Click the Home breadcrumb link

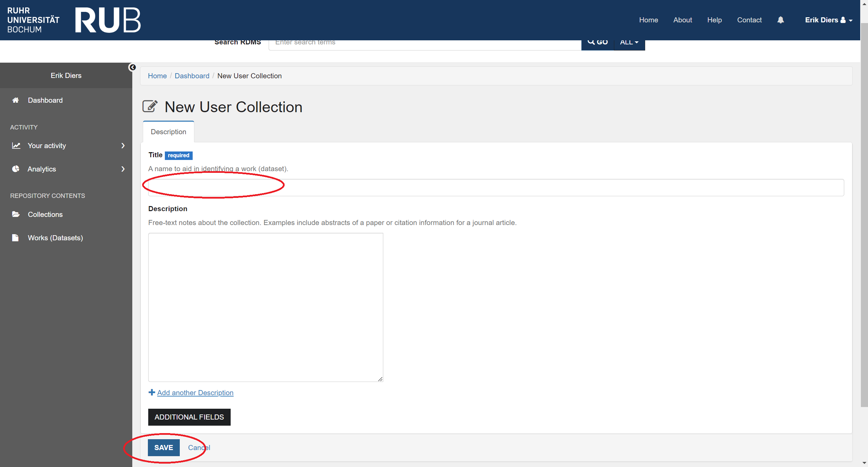point(157,75)
